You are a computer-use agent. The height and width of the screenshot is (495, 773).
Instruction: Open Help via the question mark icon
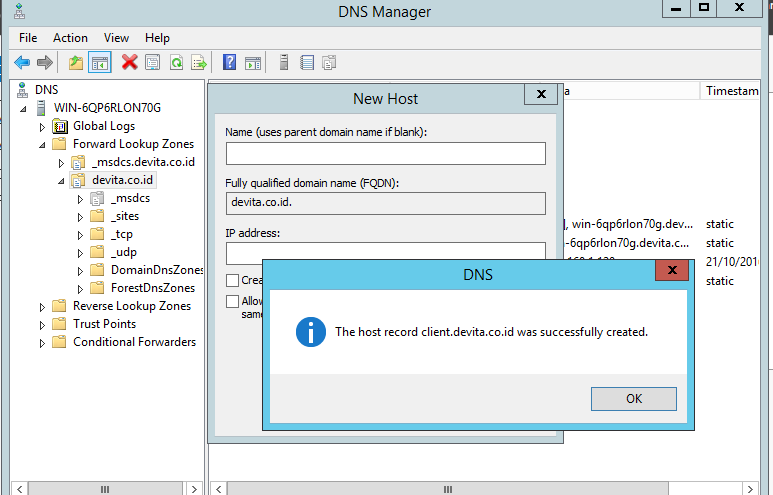click(229, 62)
